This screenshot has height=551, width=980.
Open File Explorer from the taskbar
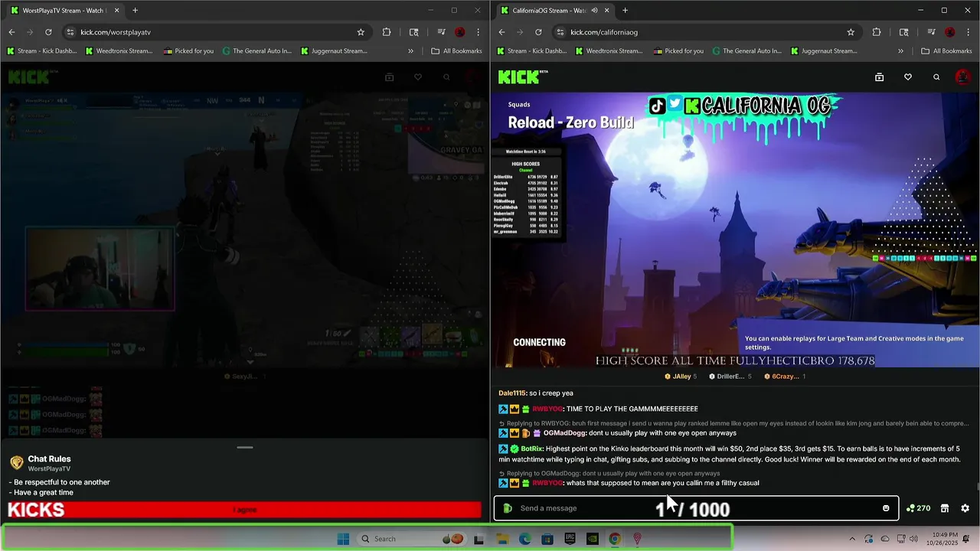pyautogui.click(x=501, y=539)
